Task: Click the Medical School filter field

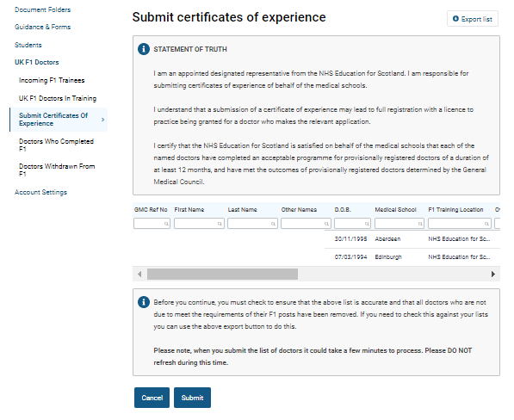Action: [x=399, y=224]
